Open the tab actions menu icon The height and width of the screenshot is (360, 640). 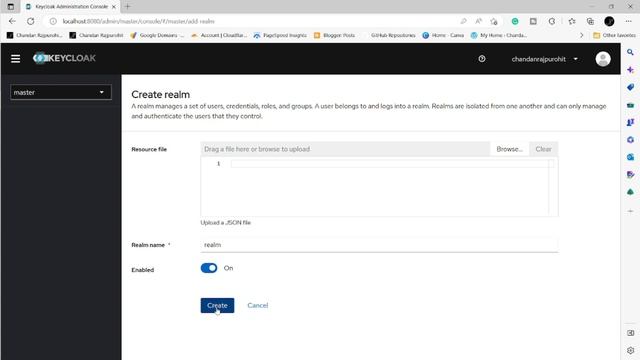[11, 7]
